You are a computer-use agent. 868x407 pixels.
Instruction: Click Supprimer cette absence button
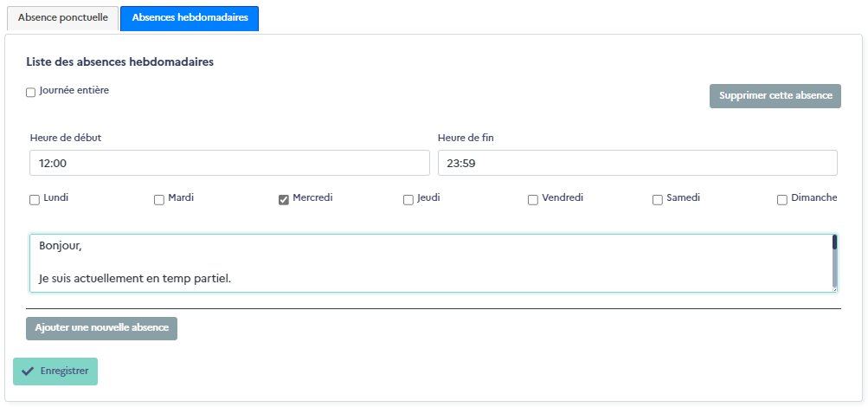(x=775, y=96)
